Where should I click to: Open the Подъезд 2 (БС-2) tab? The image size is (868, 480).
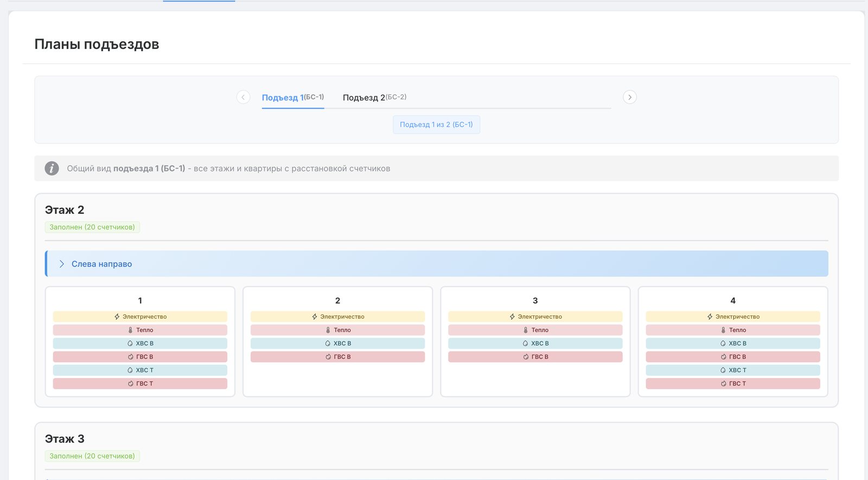point(374,97)
